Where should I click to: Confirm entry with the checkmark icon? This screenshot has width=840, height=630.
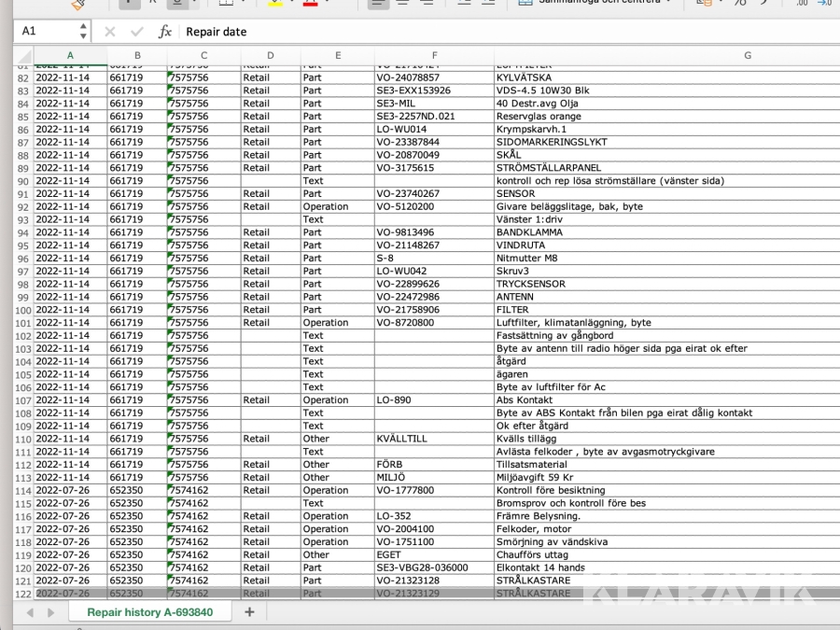tap(137, 32)
